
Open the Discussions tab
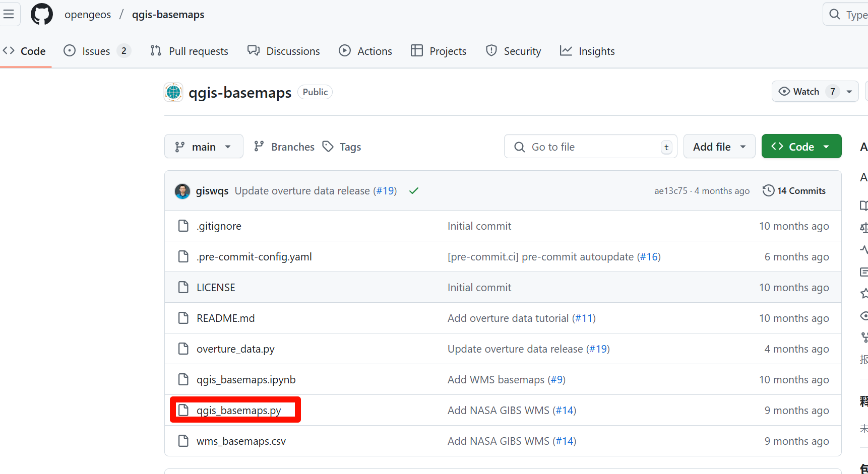[283, 51]
